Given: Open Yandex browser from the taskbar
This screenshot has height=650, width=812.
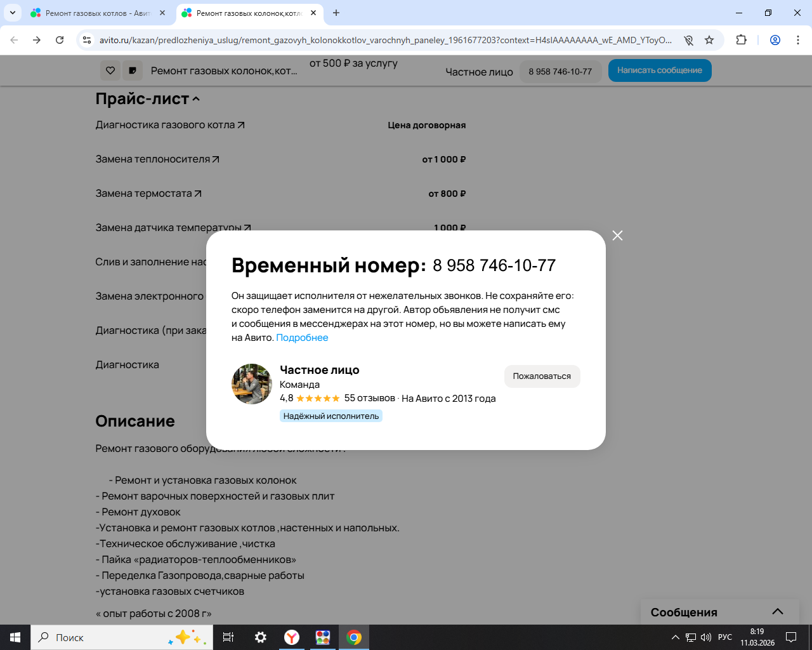Looking at the screenshot, I should tap(292, 637).
